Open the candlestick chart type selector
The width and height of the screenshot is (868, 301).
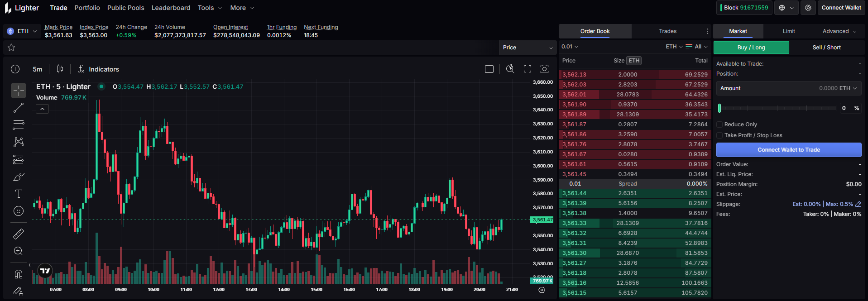[x=60, y=69]
